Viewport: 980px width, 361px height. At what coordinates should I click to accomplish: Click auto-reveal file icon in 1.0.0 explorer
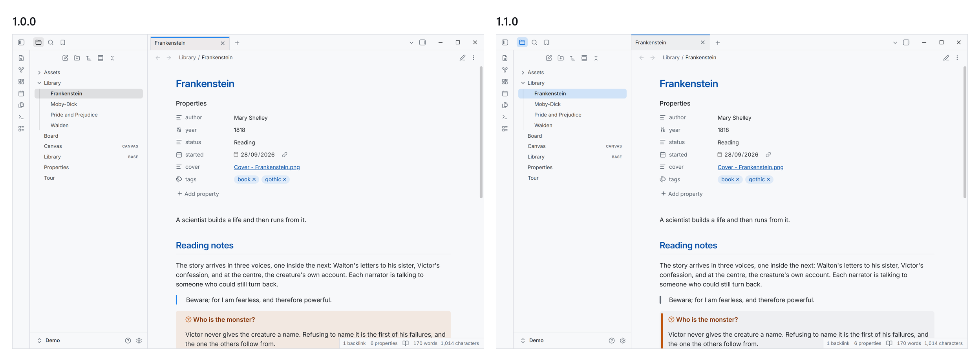tap(101, 58)
